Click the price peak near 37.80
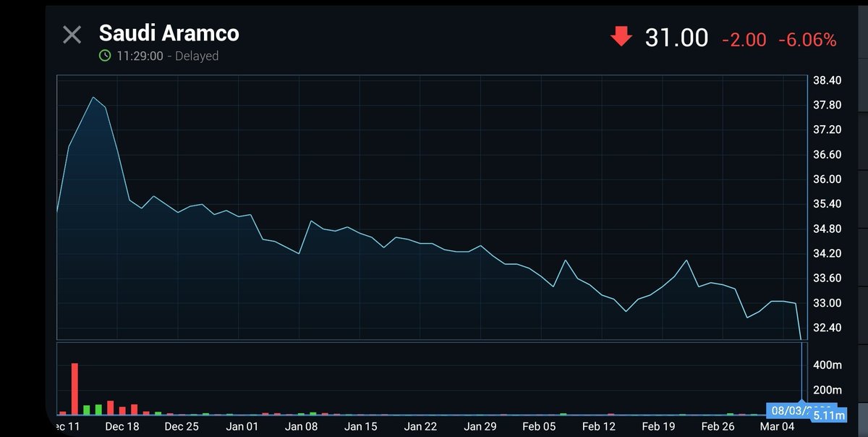 pyautogui.click(x=93, y=98)
